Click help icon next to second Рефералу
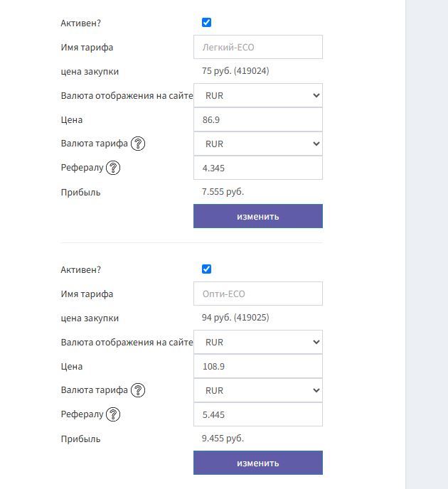Screen dimensions: 448x489 [113, 414]
